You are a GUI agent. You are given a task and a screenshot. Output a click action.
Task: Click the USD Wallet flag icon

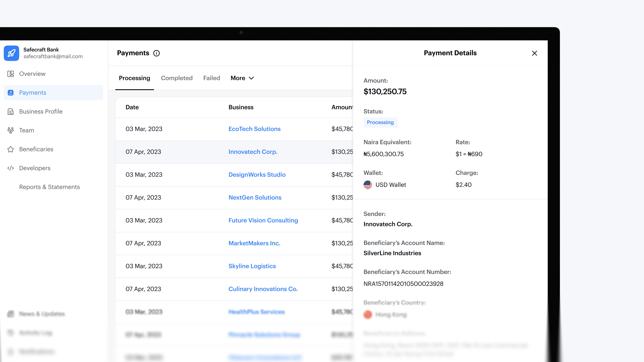click(x=368, y=185)
